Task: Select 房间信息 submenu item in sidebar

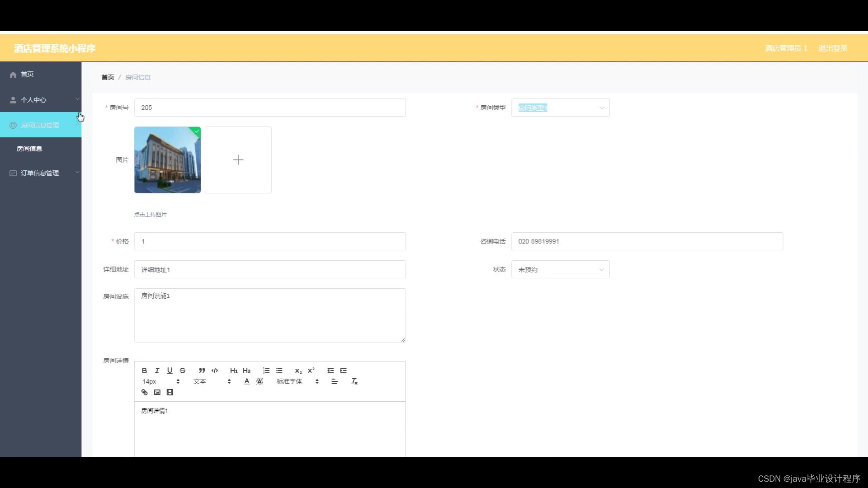Action: tap(29, 149)
